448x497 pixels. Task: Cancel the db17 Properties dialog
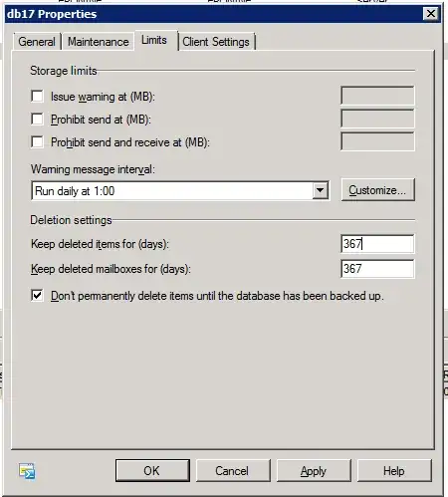pyautogui.click(x=233, y=470)
